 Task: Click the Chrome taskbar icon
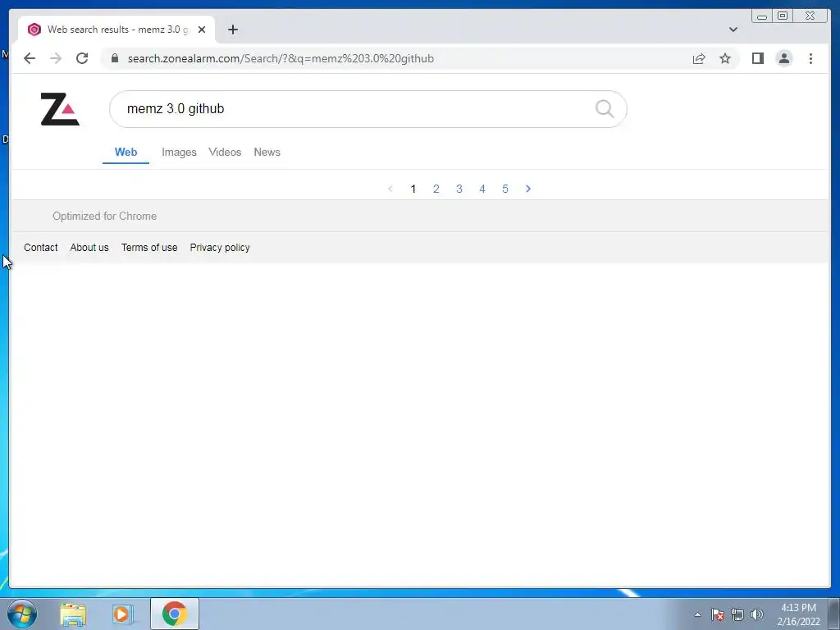coord(175,614)
